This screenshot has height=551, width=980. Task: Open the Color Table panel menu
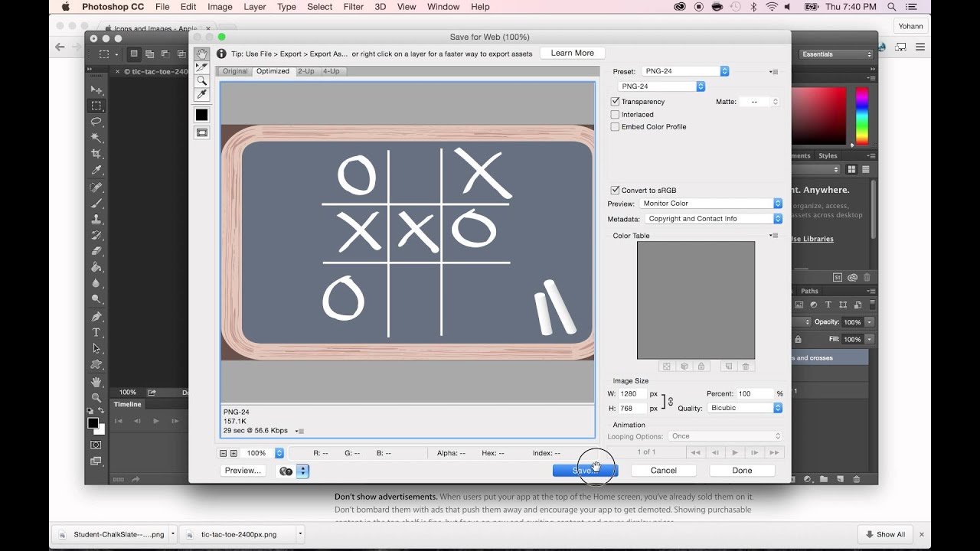[773, 236]
